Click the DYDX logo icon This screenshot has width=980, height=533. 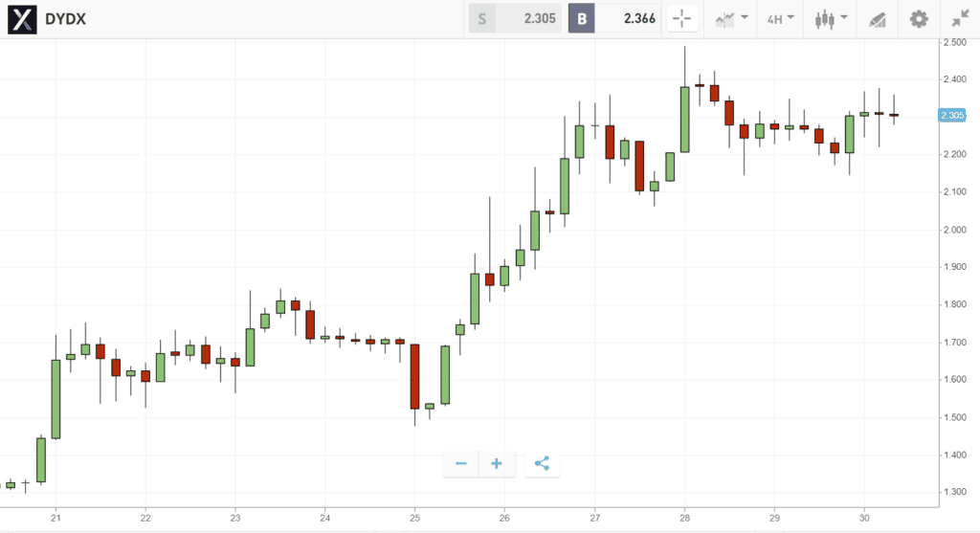[x=22, y=19]
